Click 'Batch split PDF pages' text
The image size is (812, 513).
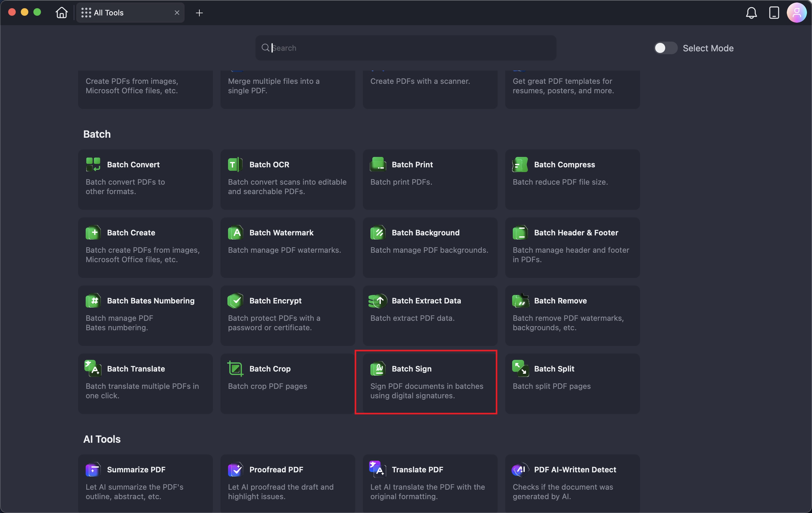[x=552, y=386]
